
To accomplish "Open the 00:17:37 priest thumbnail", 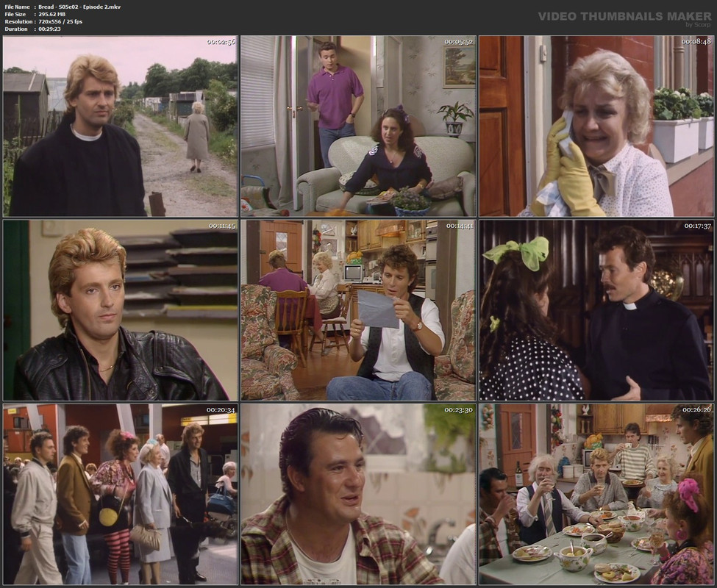I will (x=596, y=310).
